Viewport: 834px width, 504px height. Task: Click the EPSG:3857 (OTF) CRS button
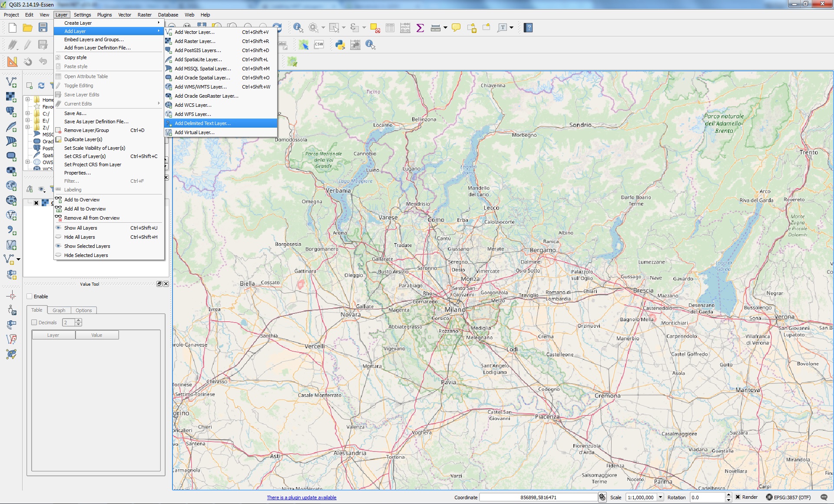coord(788,497)
